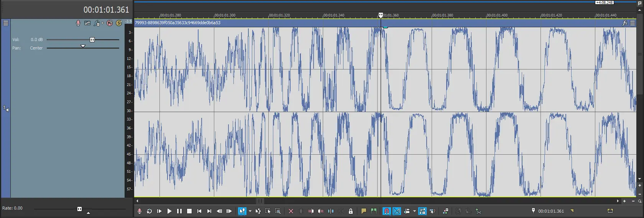Zoom out time with minus button
The image size is (644, 218).
pyautogui.click(x=633, y=201)
